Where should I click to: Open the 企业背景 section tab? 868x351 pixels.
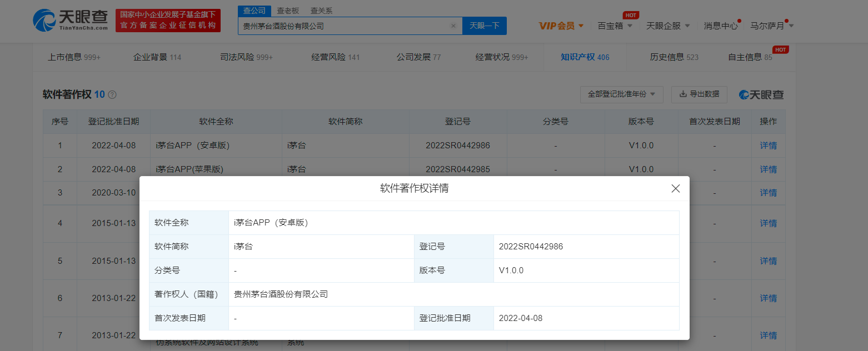pyautogui.click(x=157, y=57)
